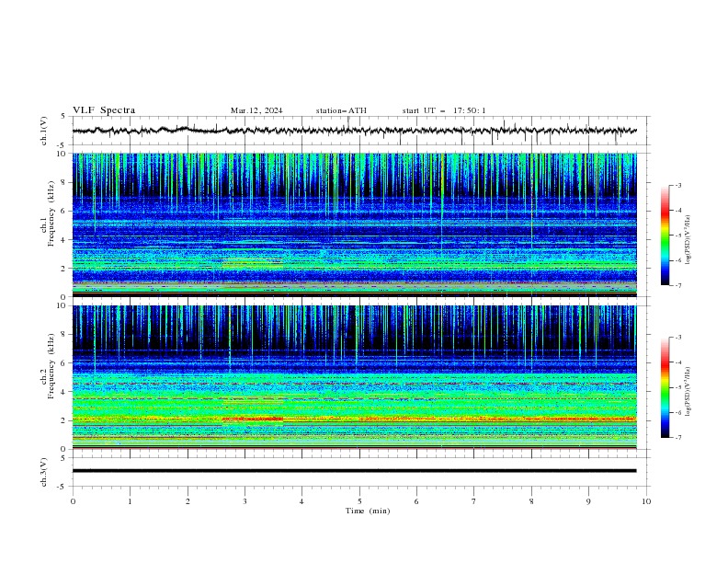The height and width of the screenshot is (563, 728).
Task: Select the date 'Mar.12, 2024' in header
Action: click(x=256, y=110)
